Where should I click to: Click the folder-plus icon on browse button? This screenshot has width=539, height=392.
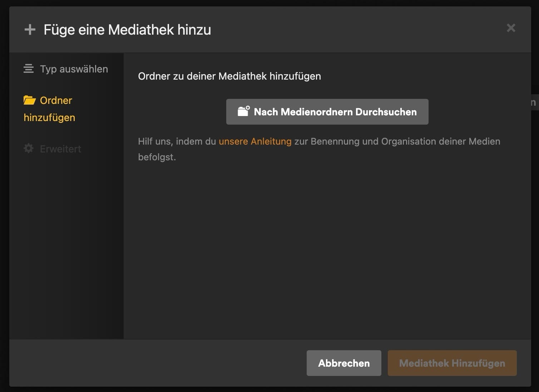pos(244,111)
